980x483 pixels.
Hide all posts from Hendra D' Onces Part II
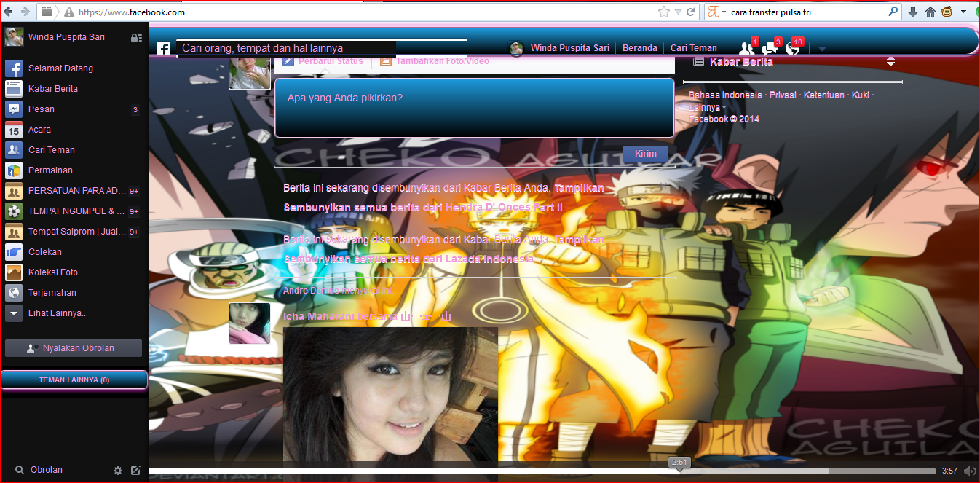tap(423, 208)
